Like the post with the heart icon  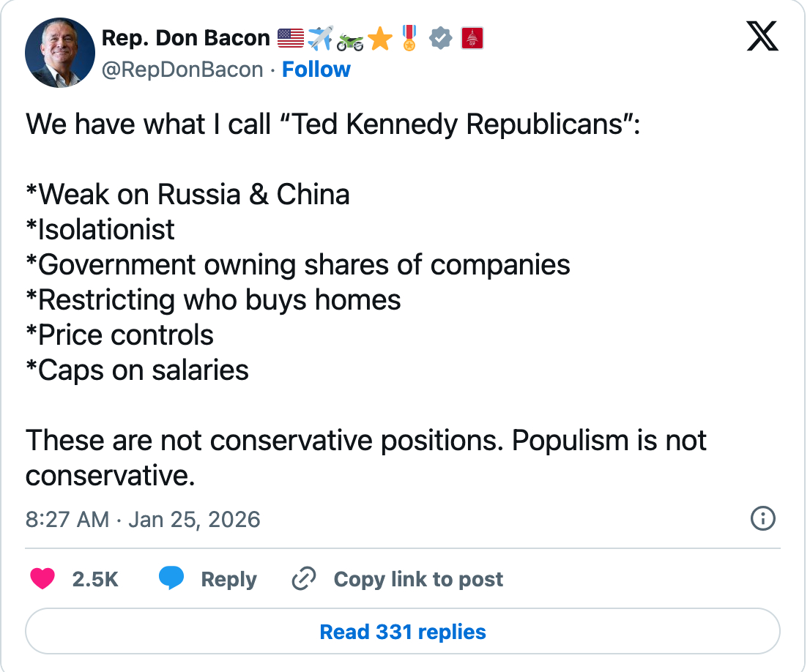pos(42,579)
